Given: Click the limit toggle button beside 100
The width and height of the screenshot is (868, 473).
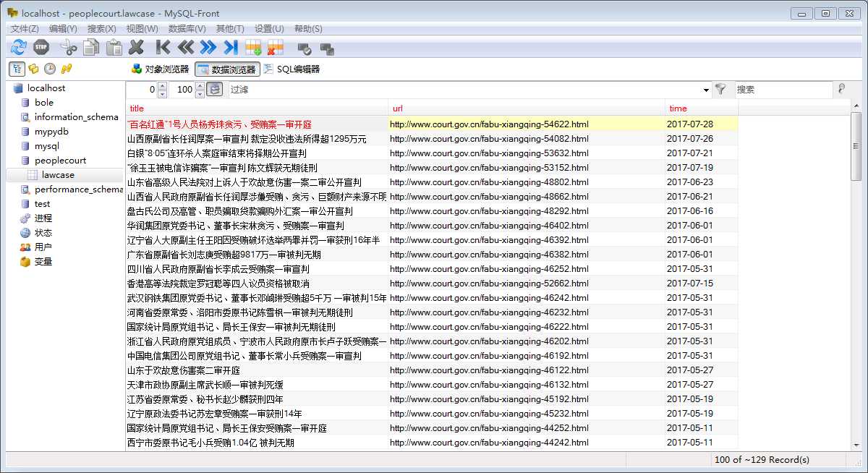Looking at the screenshot, I should tap(215, 90).
